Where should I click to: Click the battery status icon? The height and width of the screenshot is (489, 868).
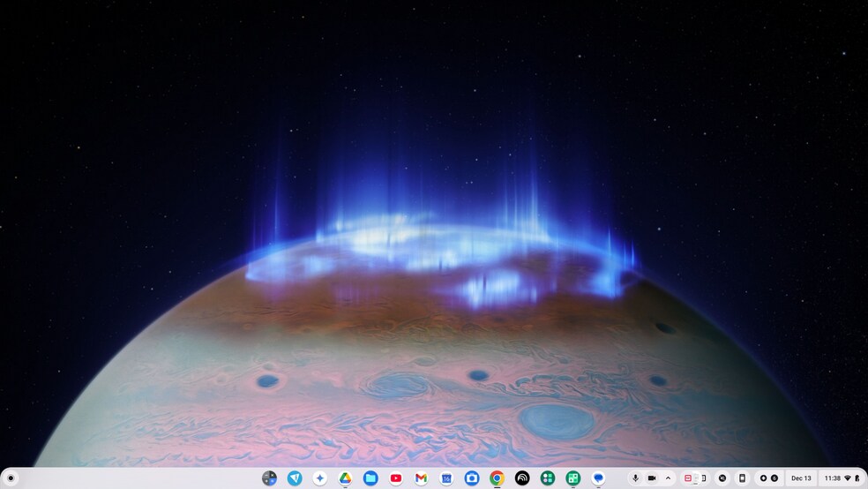(857, 478)
